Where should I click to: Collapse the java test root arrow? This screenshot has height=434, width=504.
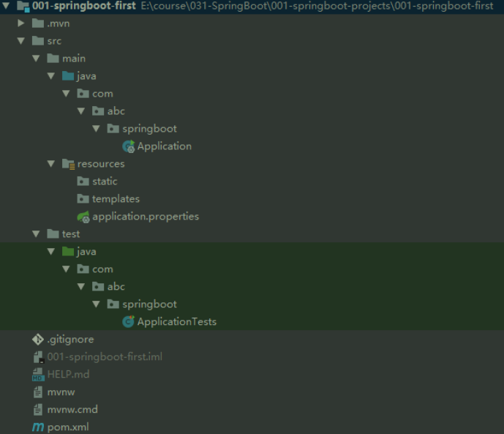pos(51,252)
